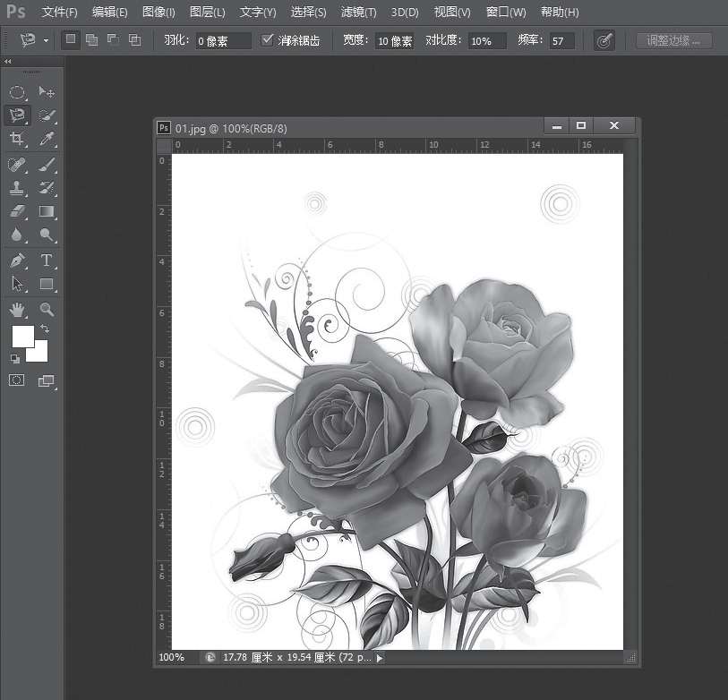728x700 pixels.
Task: Click the 羽化 feather input field
Action: tap(223, 41)
